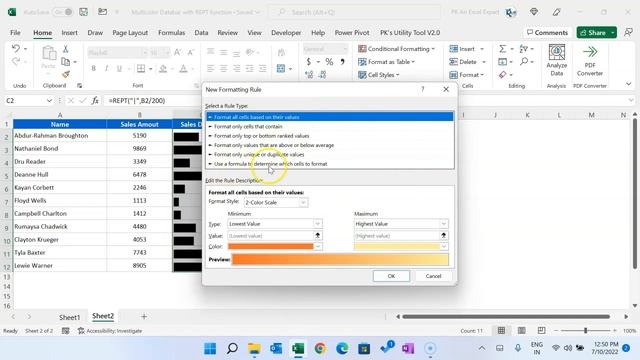This screenshot has width=640, height=360.
Task: Switch to the Formulas ribbon tab
Action: pyautogui.click(x=171, y=33)
